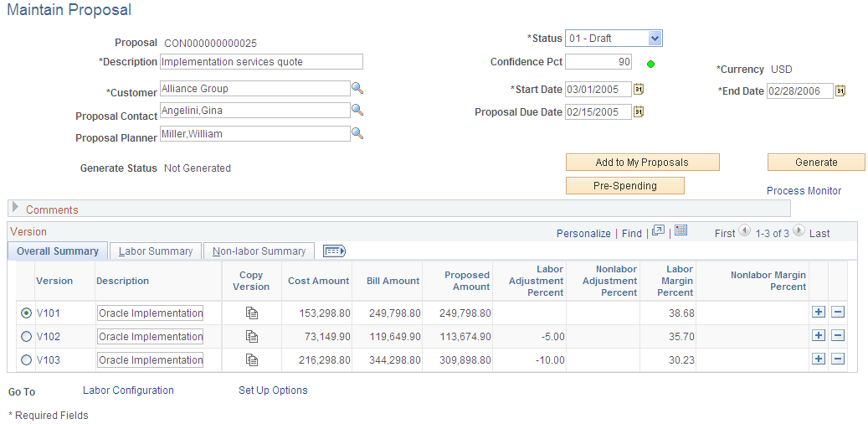Click Proposal Due Date field
This screenshot has width=868, height=424.
pos(598,112)
